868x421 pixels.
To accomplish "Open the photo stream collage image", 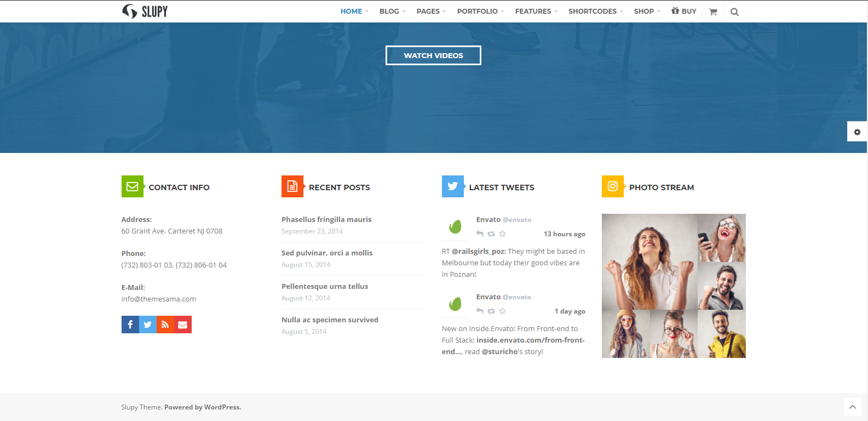I will pyautogui.click(x=674, y=286).
